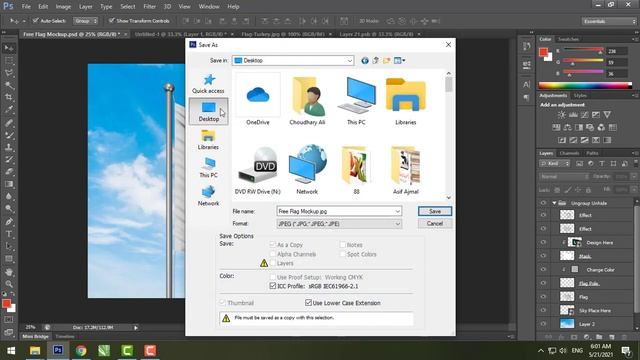
Task: Click the color spectrum ramp in Color panel
Action: [585, 85]
